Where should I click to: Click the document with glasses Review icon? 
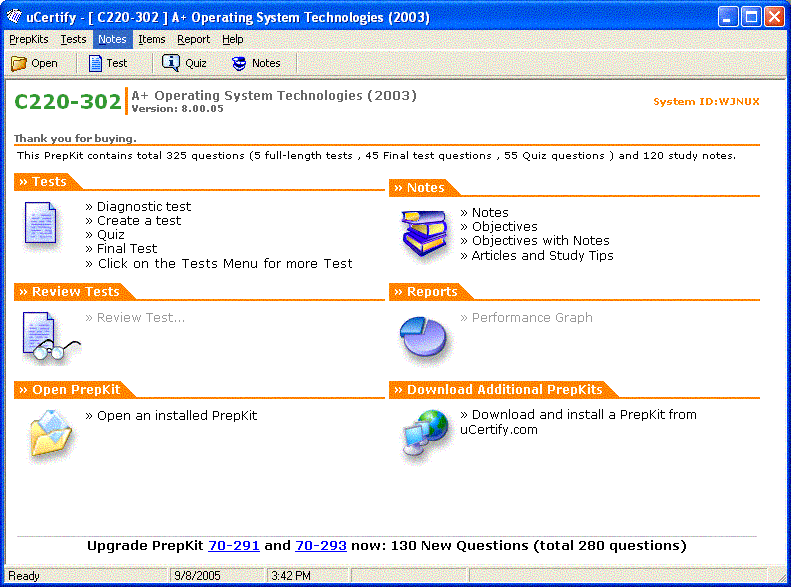(50, 337)
